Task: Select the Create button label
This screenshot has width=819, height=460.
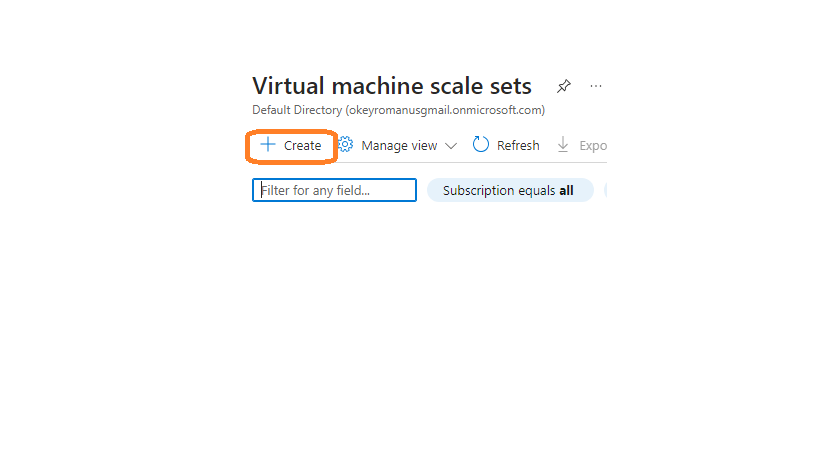Action: point(302,146)
